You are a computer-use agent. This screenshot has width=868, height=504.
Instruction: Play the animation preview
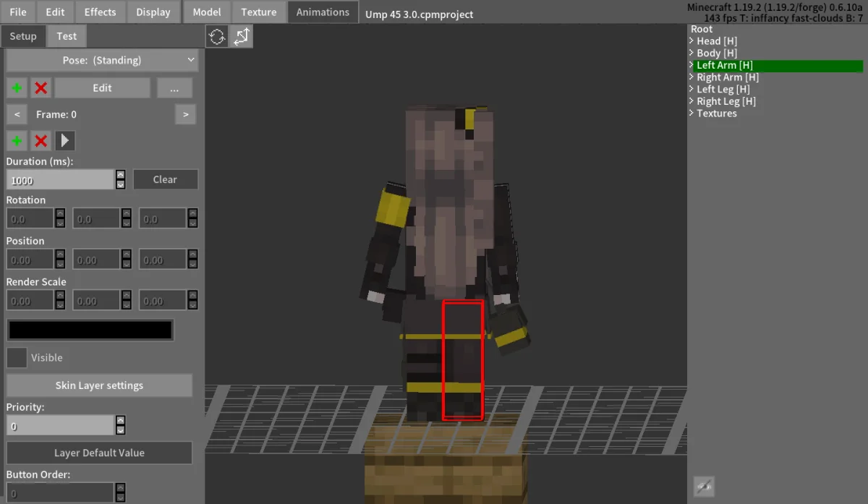65,140
